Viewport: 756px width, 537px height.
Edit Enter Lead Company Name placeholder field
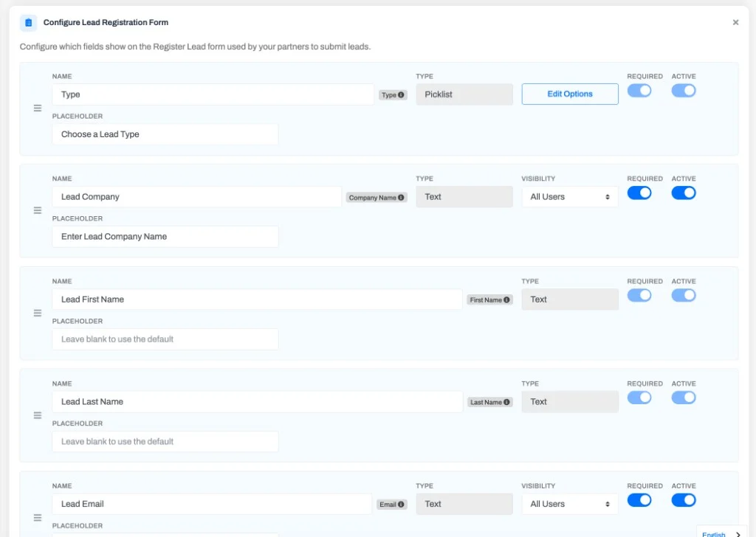coord(165,237)
